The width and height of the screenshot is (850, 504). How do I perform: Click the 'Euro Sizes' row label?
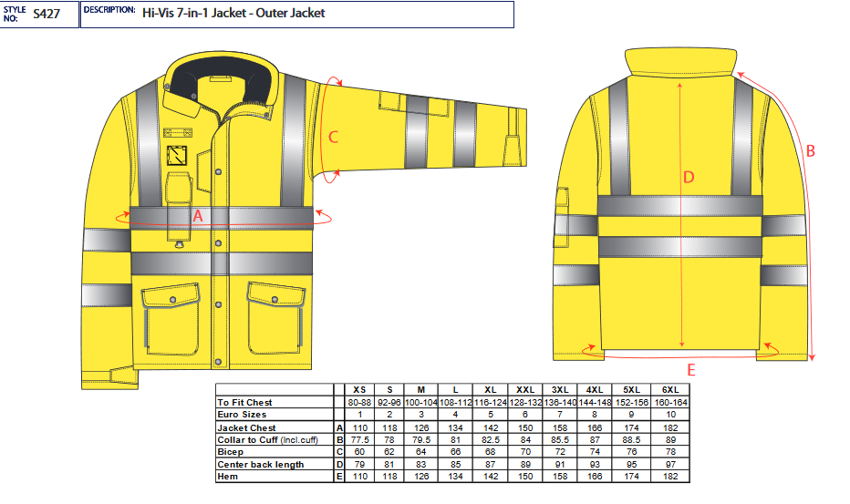pyautogui.click(x=242, y=415)
